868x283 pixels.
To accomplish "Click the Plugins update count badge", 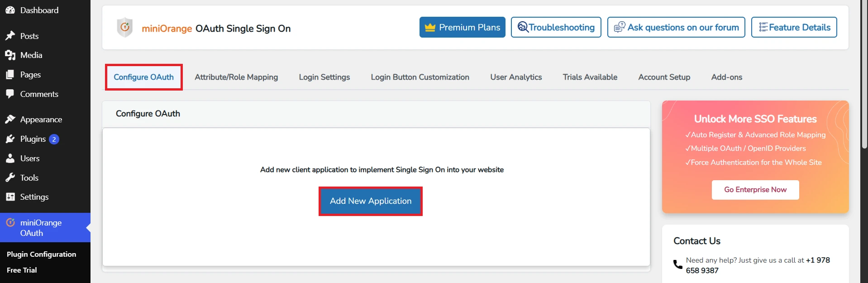I will tap(54, 139).
